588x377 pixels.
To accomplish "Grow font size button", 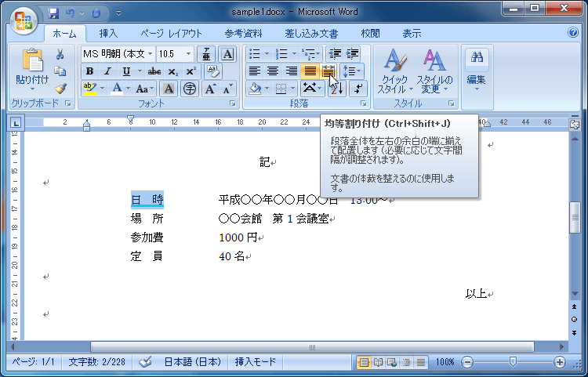I will pyautogui.click(x=209, y=89).
